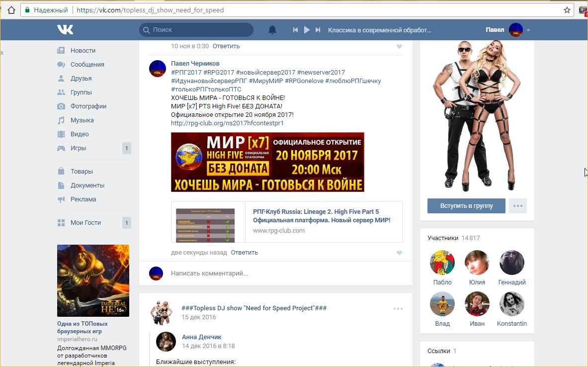Open member Геннадий's avatar

(511, 263)
